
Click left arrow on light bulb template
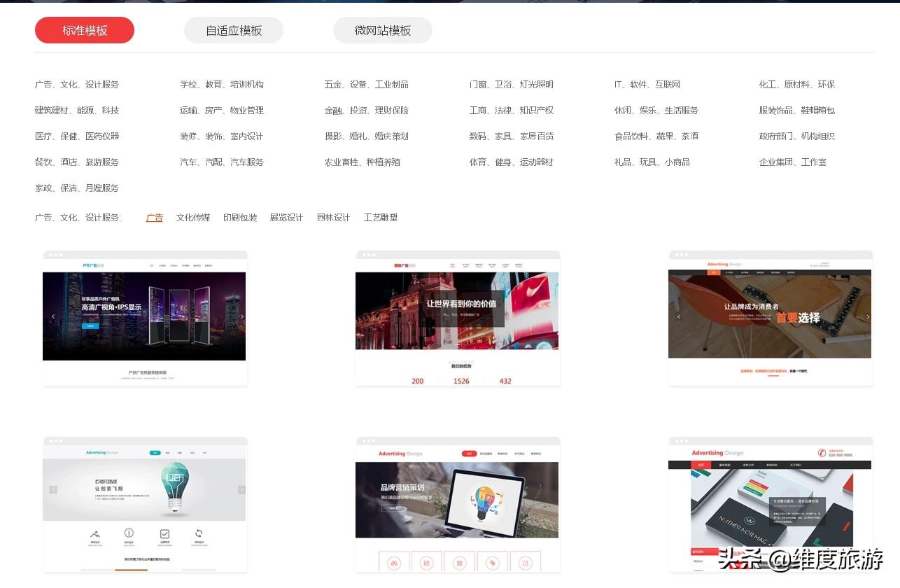(x=53, y=490)
